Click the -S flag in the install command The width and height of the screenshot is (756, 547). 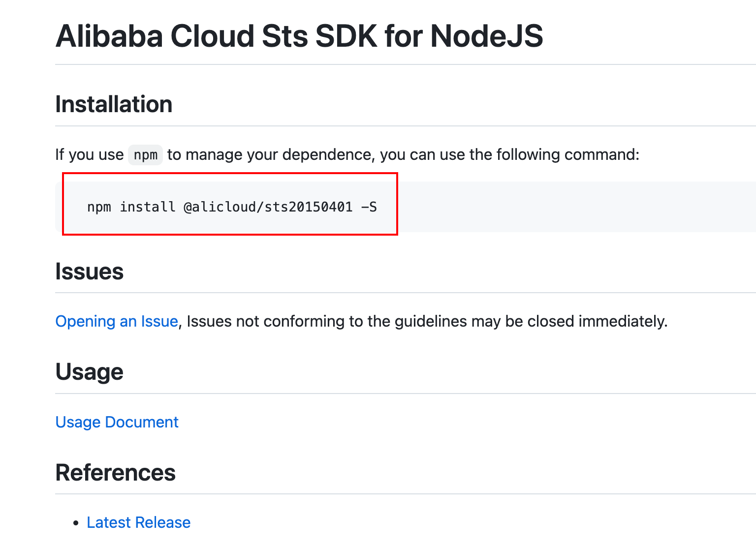point(369,207)
